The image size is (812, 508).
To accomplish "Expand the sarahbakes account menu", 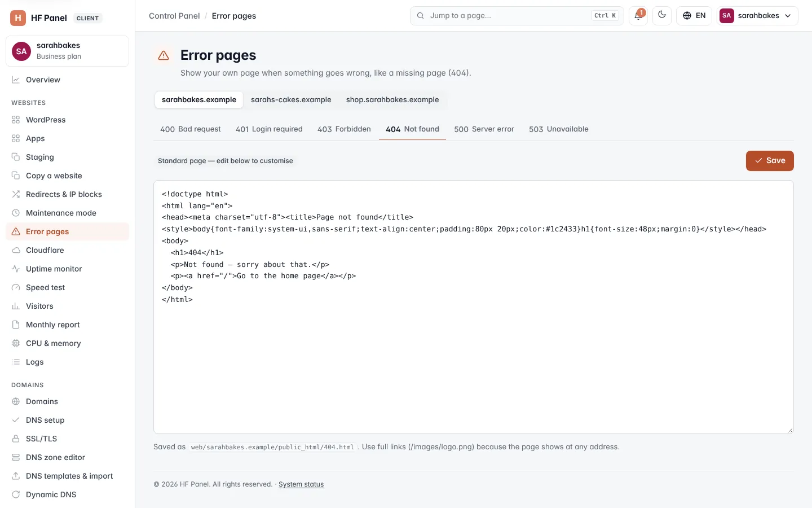I will [757, 16].
